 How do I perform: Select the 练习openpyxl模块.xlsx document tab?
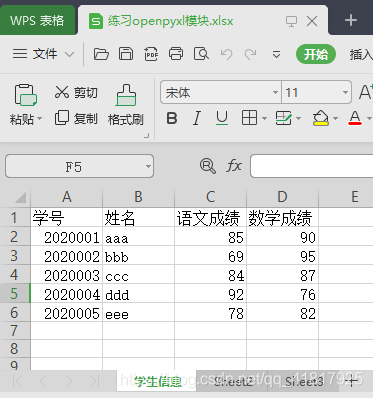click(170, 21)
